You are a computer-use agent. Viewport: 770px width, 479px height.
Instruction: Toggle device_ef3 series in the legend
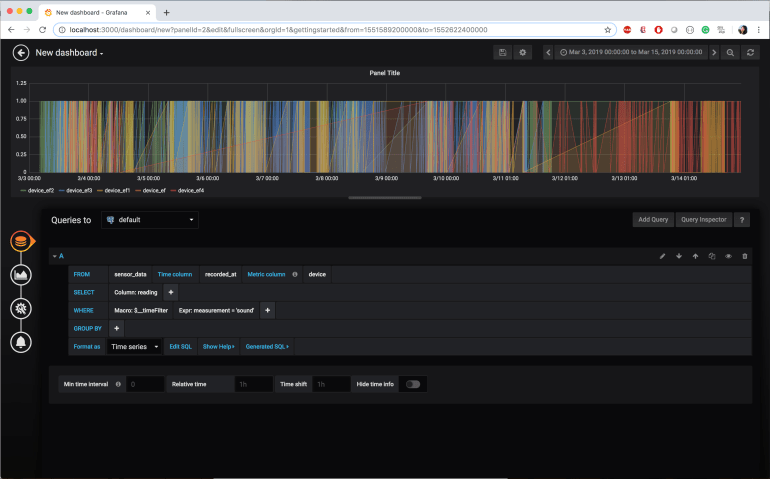[x=78, y=190]
